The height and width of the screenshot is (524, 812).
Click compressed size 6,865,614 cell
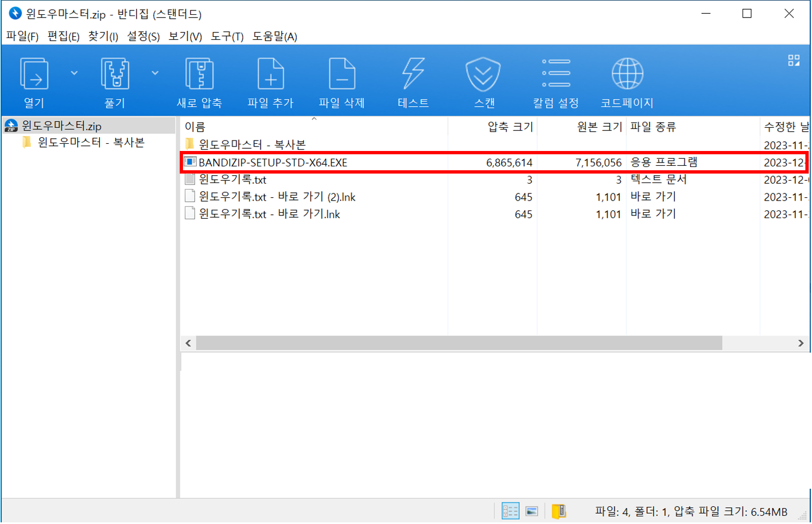point(509,163)
